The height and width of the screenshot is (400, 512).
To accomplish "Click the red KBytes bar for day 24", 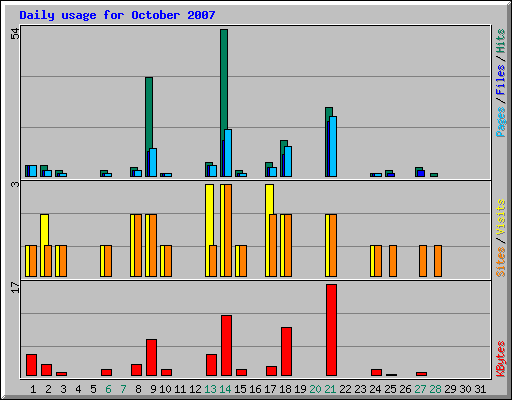I will [376, 372].
